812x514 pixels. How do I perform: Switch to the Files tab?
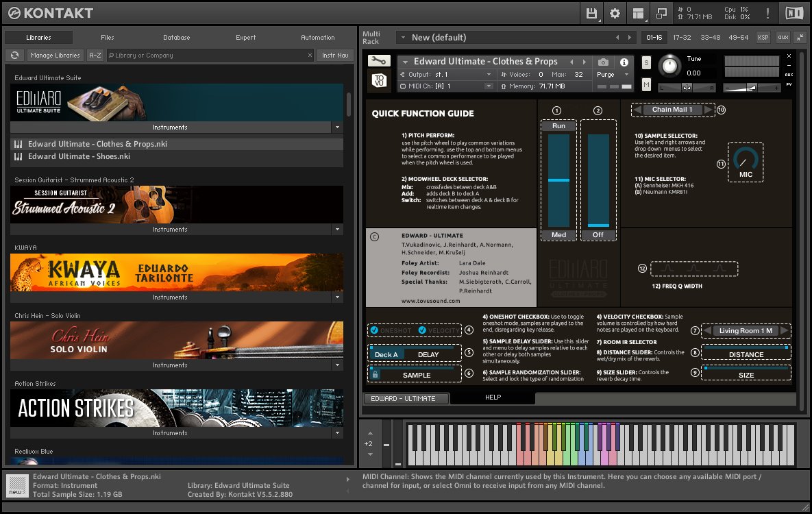pyautogui.click(x=108, y=38)
